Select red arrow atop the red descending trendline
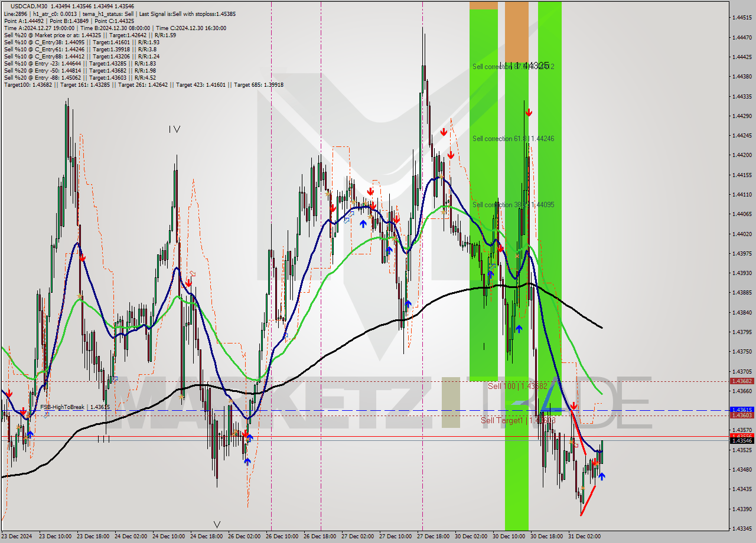This screenshot has width=756, height=543. (x=573, y=406)
